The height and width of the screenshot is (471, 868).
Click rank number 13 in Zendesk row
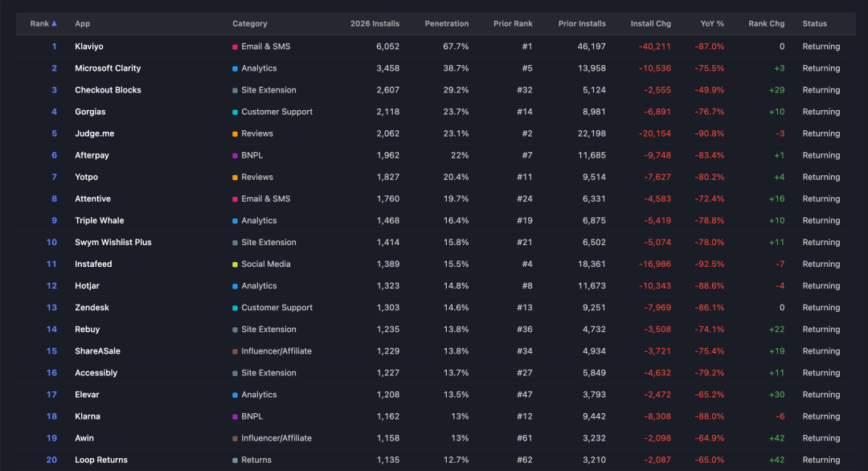click(51, 307)
